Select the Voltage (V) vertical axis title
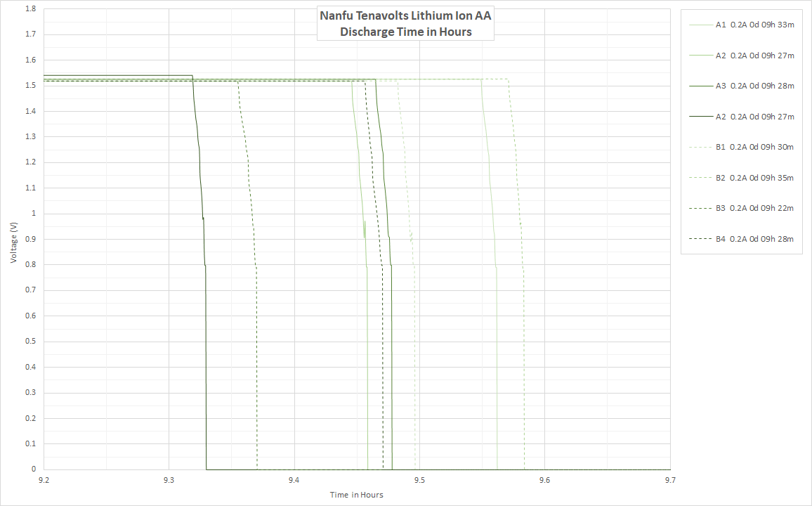 pyautogui.click(x=13, y=242)
